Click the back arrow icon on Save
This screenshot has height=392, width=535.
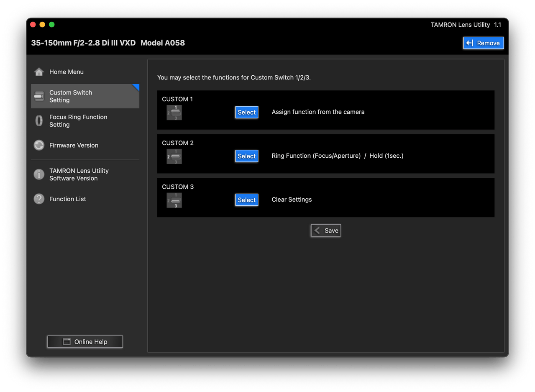point(317,231)
